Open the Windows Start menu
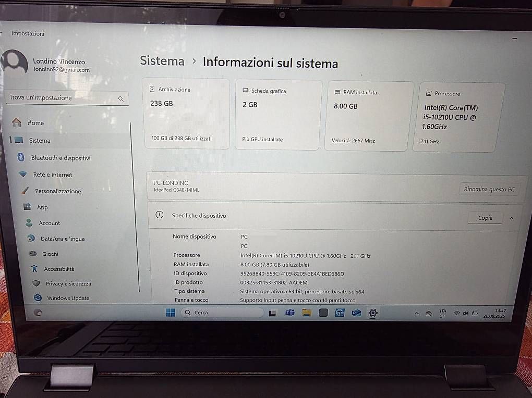Viewport: 532px width, 398px height. click(171, 312)
